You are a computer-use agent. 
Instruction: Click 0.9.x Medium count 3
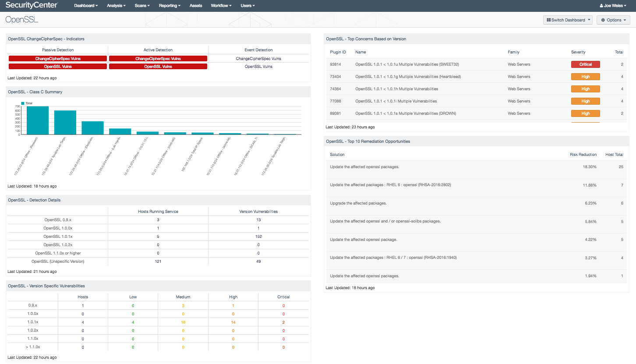183,306
